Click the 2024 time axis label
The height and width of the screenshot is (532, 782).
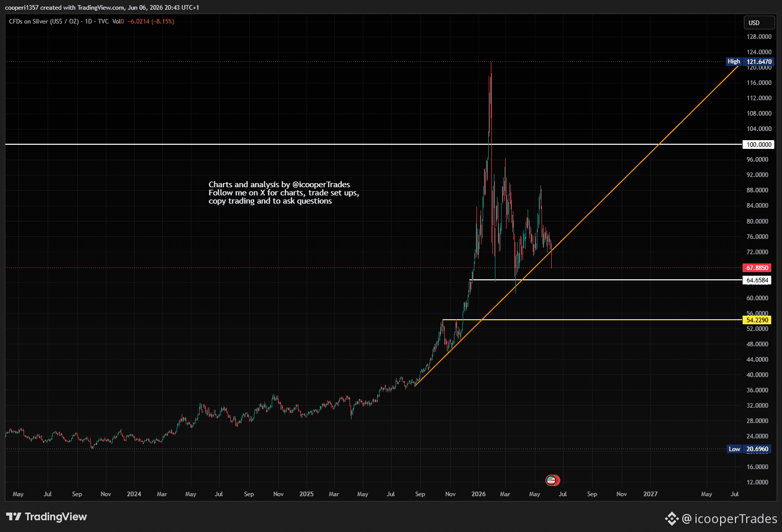[134, 494]
